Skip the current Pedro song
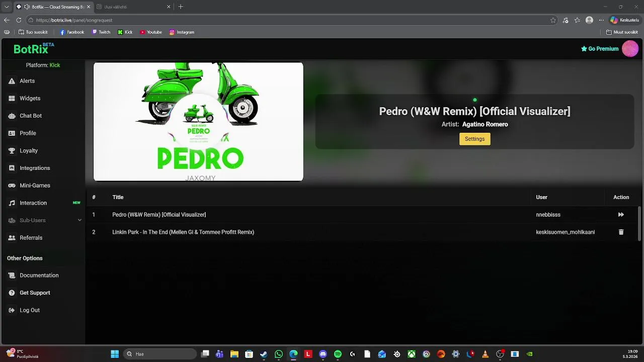The height and width of the screenshot is (362, 644). click(x=621, y=215)
